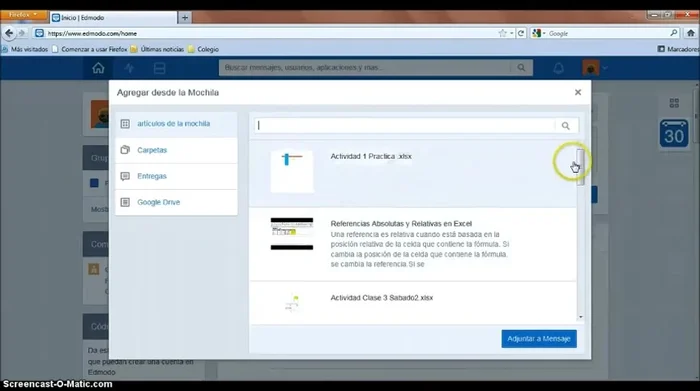Screen dimensions: 700x391
Task: Click the Google Drive list icon
Action: coord(125,202)
